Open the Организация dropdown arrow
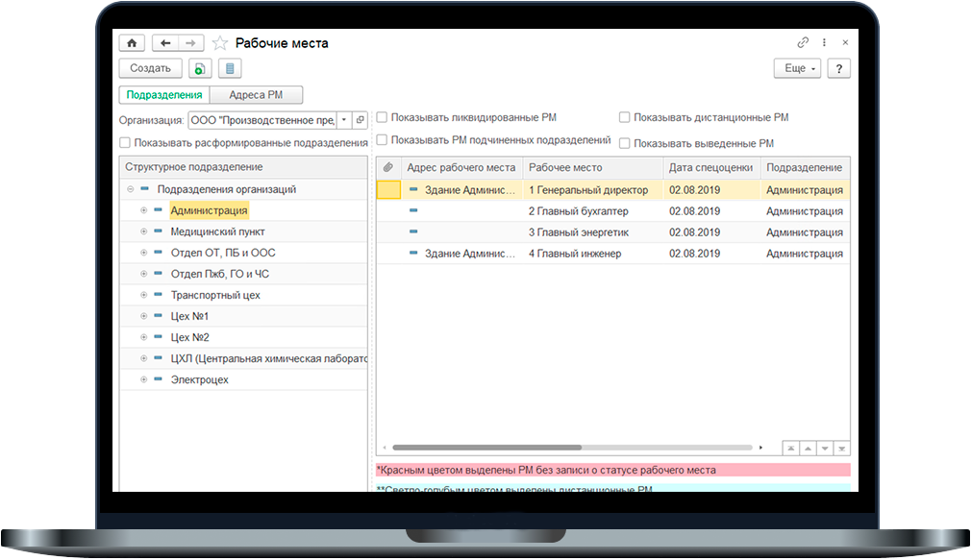971x560 pixels. click(x=343, y=120)
